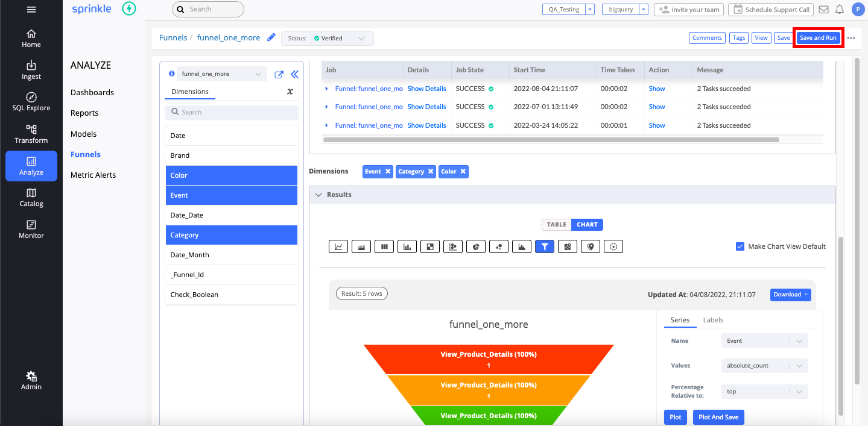Click the Plot And Save button
The image size is (868, 426).
click(718, 417)
